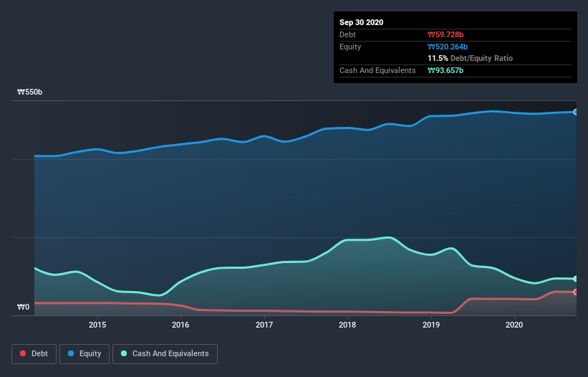
Task: Click Cash And Equivalents label in tooltip
Action: point(377,70)
